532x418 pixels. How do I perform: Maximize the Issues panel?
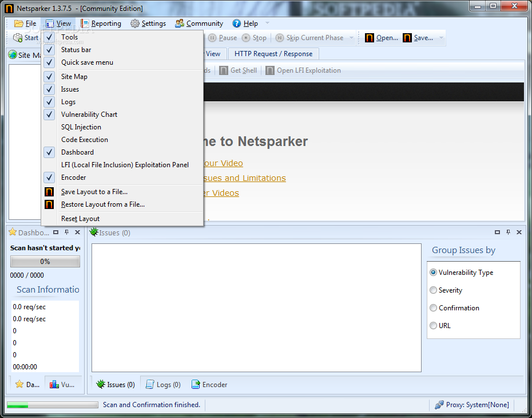(x=498, y=232)
